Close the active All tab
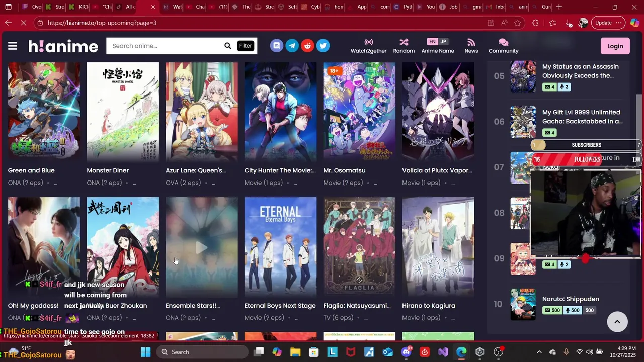The image size is (644, 362). [x=153, y=7]
